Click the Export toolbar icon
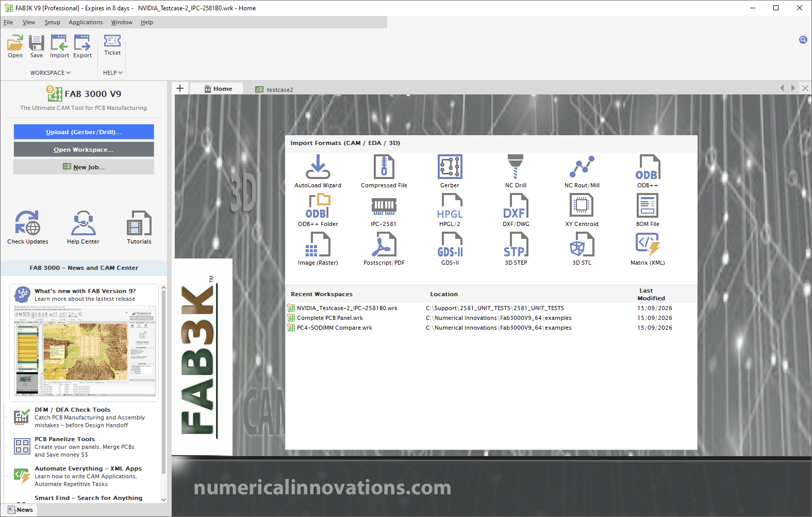This screenshot has height=517, width=812. click(82, 46)
